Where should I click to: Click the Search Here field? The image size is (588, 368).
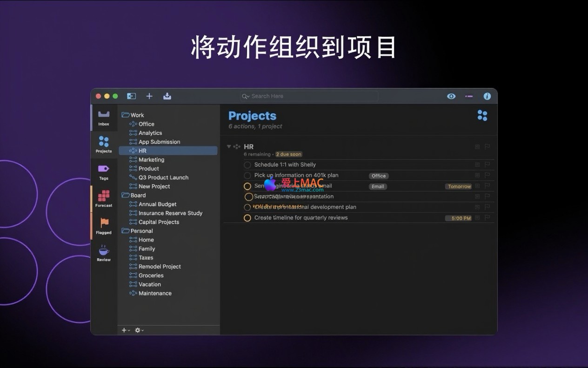point(309,96)
